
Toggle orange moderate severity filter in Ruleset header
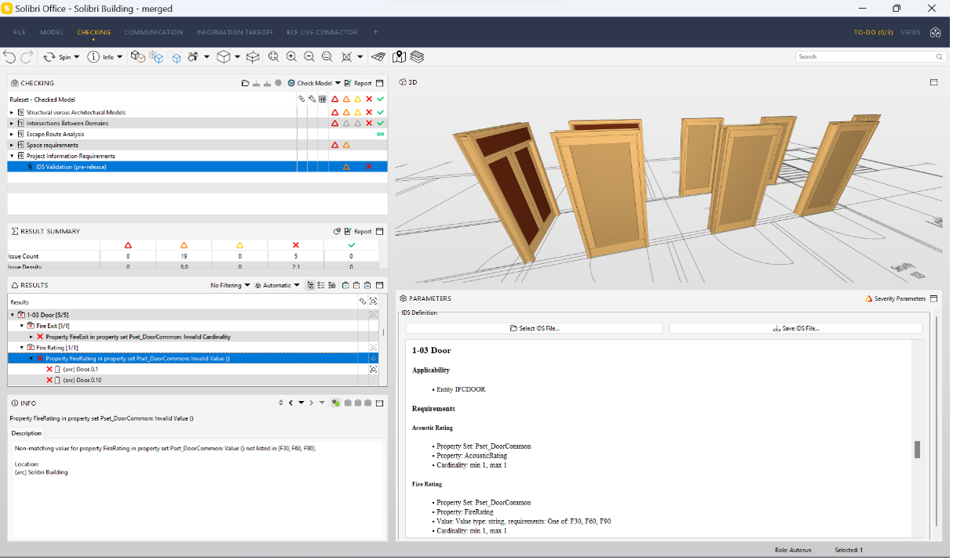[x=346, y=99]
